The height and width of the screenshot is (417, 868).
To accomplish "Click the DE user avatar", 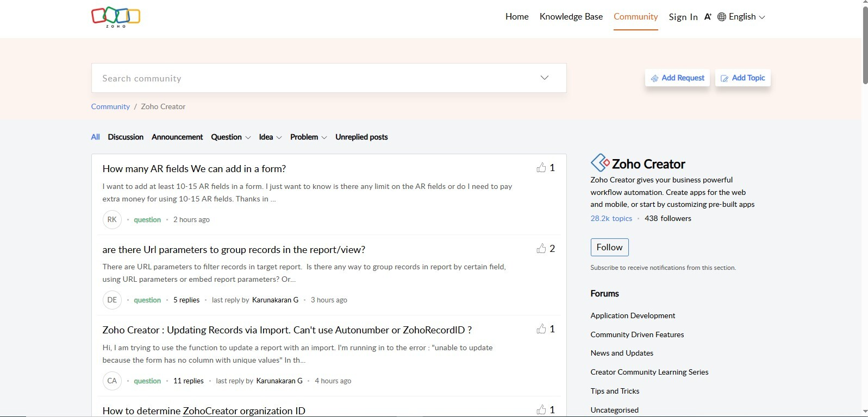I will (x=112, y=300).
